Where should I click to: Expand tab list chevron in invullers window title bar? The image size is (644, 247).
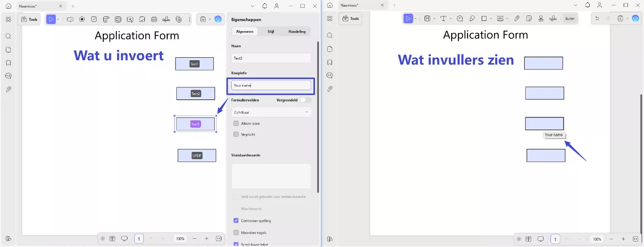coord(575,5)
